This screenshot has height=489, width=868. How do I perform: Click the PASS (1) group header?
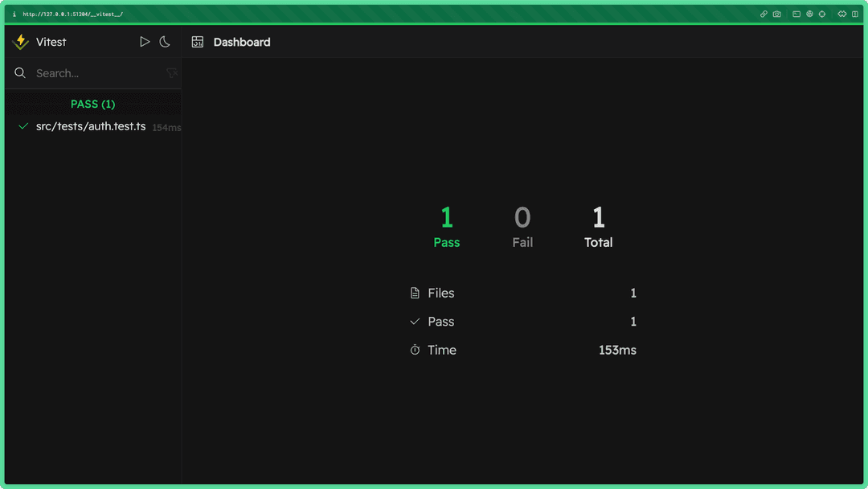click(x=92, y=104)
